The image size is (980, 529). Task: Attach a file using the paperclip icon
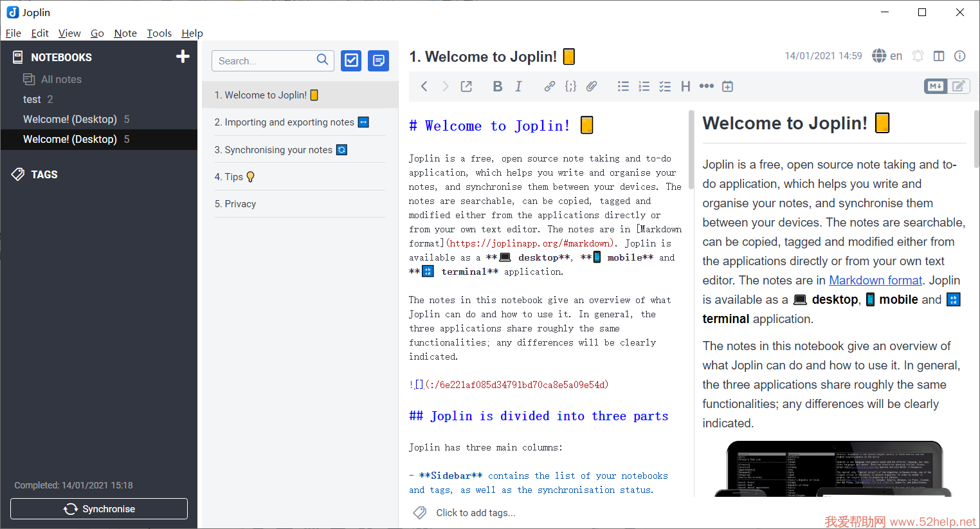(x=592, y=86)
